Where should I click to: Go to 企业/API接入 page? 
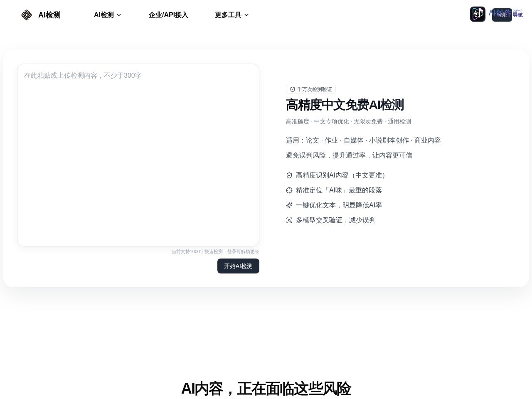point(168,15)
